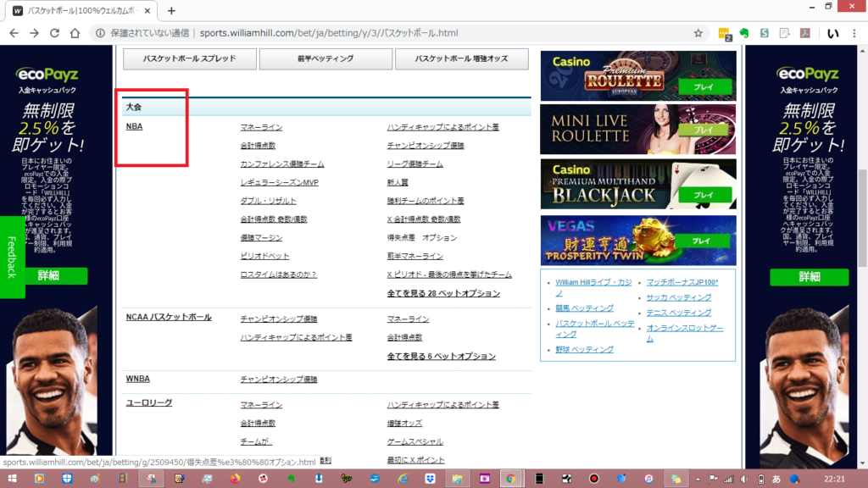View all 6 bet options for NCAA

click(x=441, y=357)
